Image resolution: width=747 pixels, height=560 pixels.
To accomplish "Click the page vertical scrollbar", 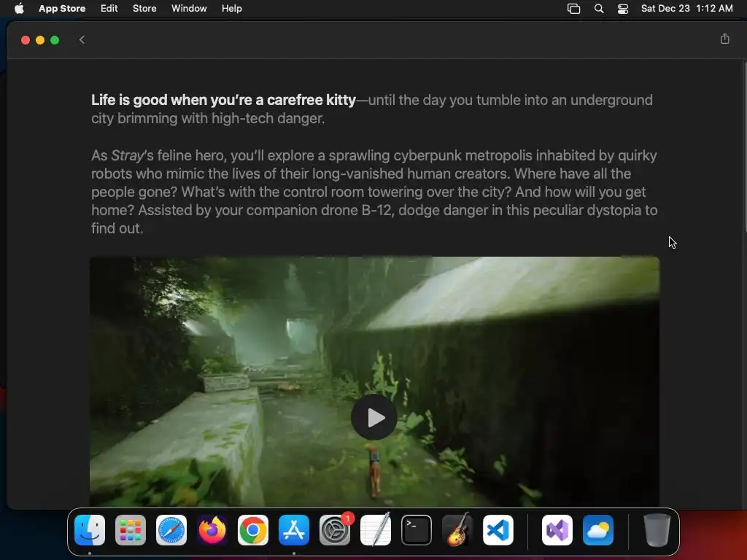I will coord(744,147).
